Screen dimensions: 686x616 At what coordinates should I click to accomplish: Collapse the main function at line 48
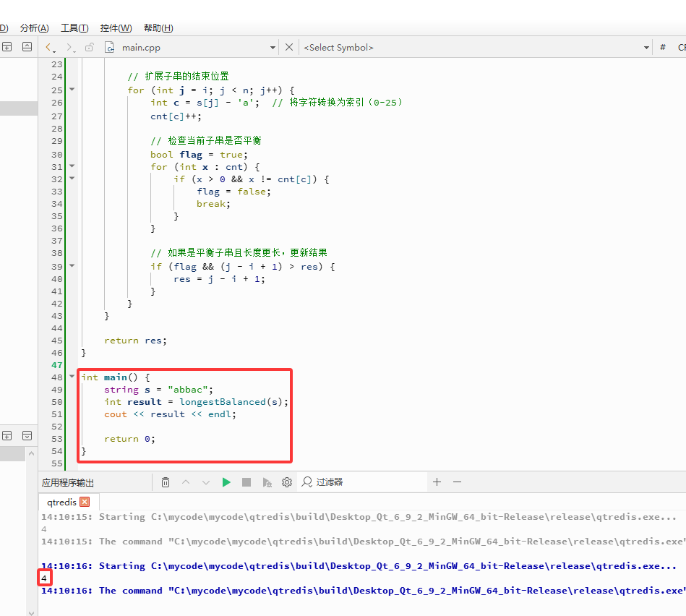pyautogui.click(x=72, y=376)
